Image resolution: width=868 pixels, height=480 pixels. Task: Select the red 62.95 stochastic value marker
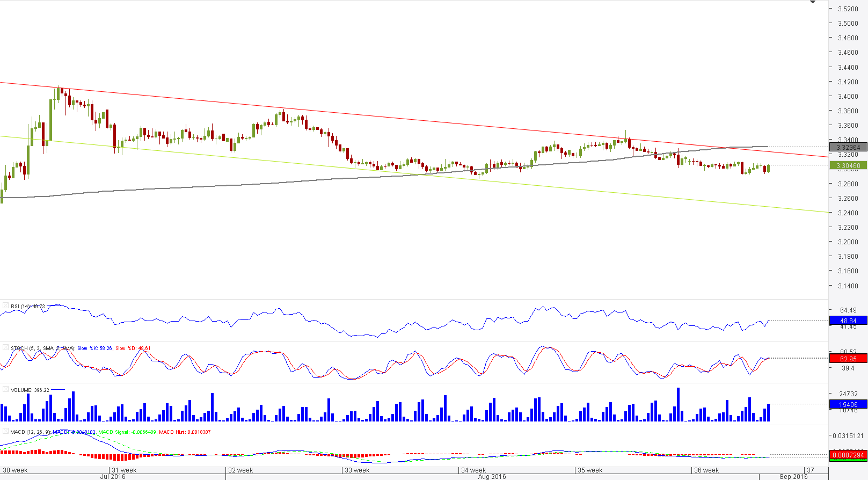tap(848, 359)
